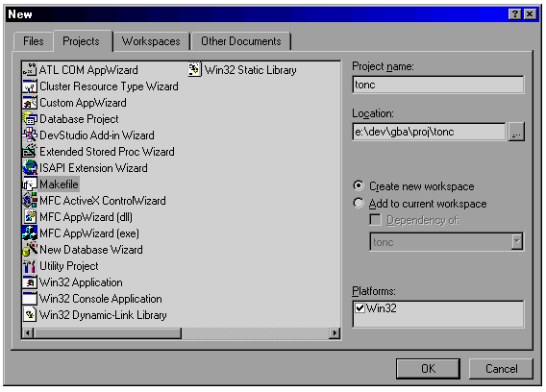Close the New dialog window
The height and width of the screenshot is (392, 546).
pos(530,14)
